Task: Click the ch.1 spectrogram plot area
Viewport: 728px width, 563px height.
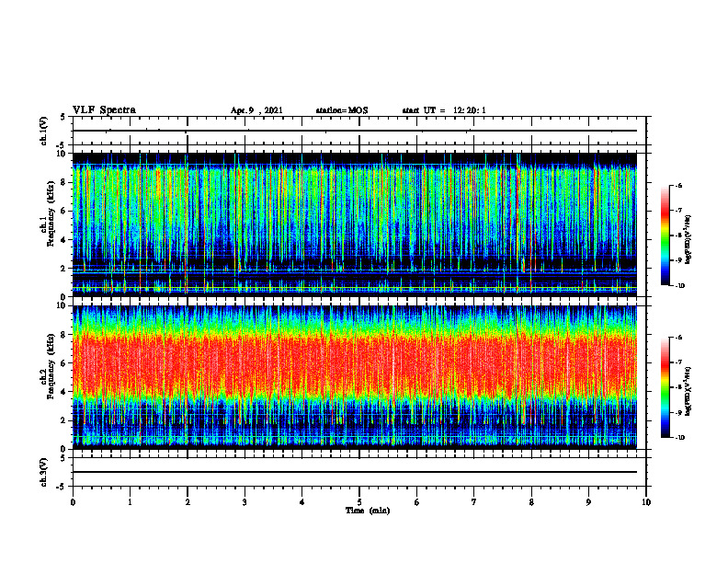Action: pos(355,224)
